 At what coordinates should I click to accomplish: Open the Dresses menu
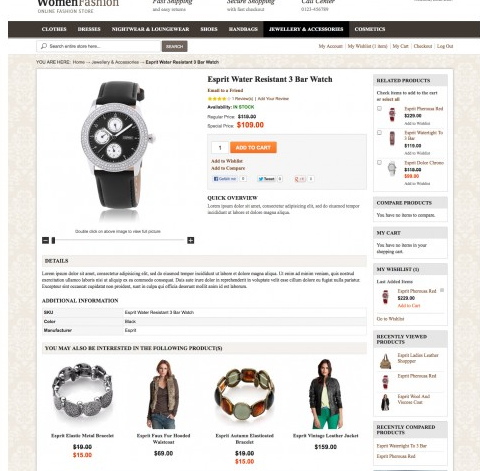pos(89,29)
